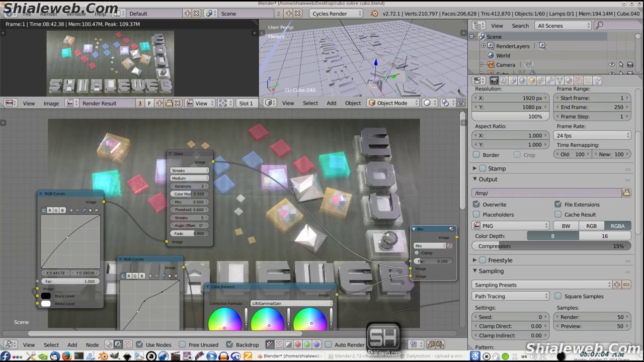Show the red backdrop channel
The width and height of the screenshot is (644, 362).
pos(297,344)
